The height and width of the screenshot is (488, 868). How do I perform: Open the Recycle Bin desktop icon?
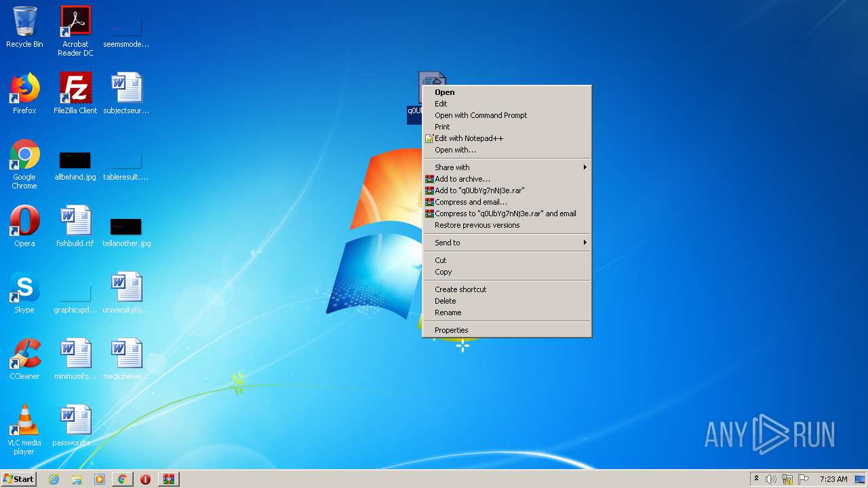coord(24,27)
